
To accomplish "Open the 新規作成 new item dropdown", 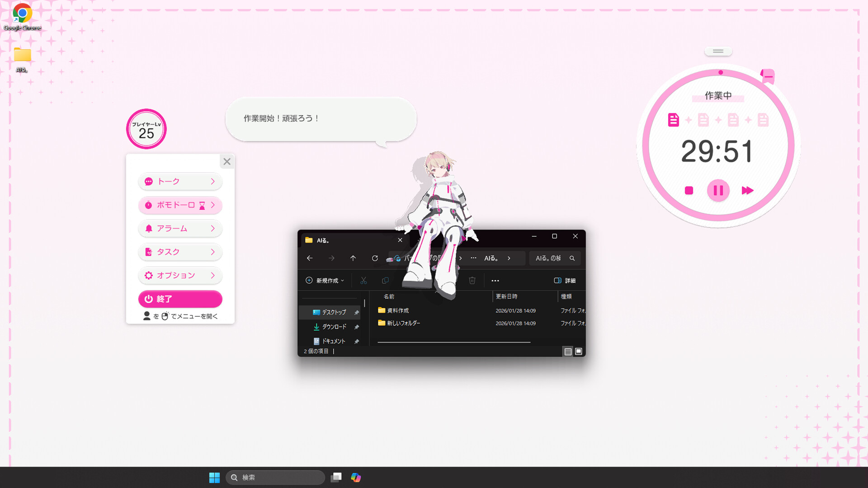I will 324,280.
